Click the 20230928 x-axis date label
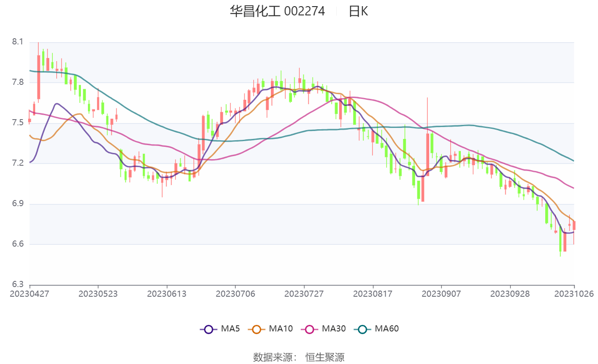The width and height of the screenshot is (598, 364). pyautogui.click(x=510, y=294)
